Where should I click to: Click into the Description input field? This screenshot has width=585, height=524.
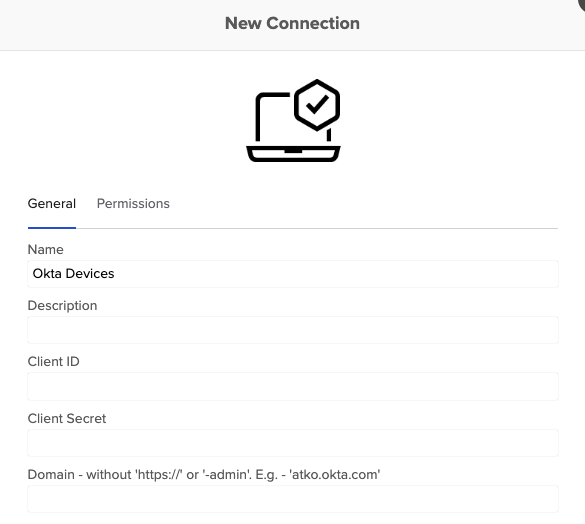293,330
